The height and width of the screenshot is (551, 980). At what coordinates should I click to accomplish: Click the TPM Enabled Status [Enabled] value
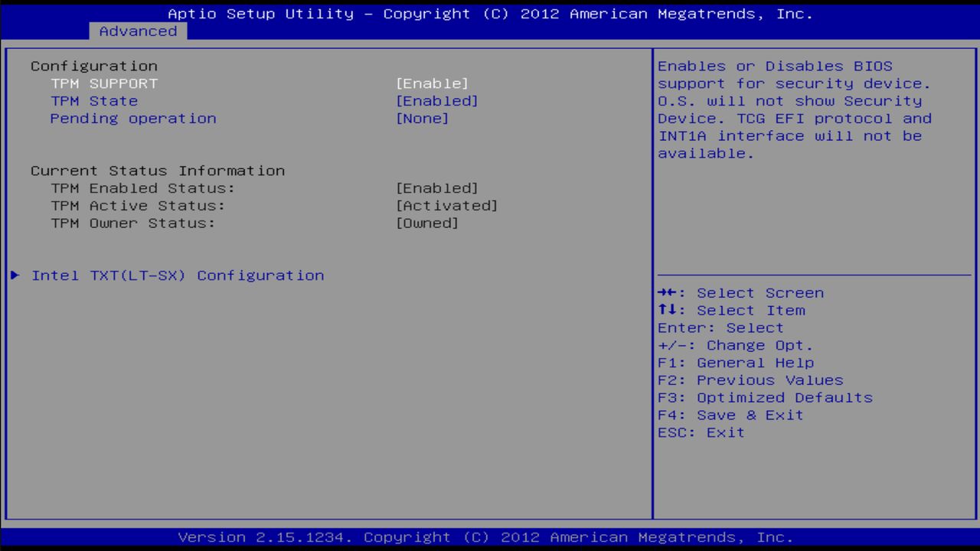point(437,188)
